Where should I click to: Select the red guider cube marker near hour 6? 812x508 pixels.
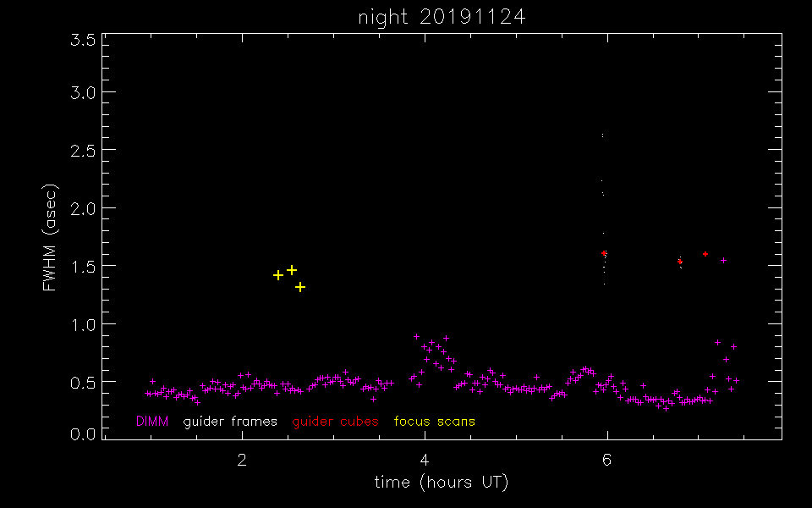pyautogui.click(x=604, y=253)
